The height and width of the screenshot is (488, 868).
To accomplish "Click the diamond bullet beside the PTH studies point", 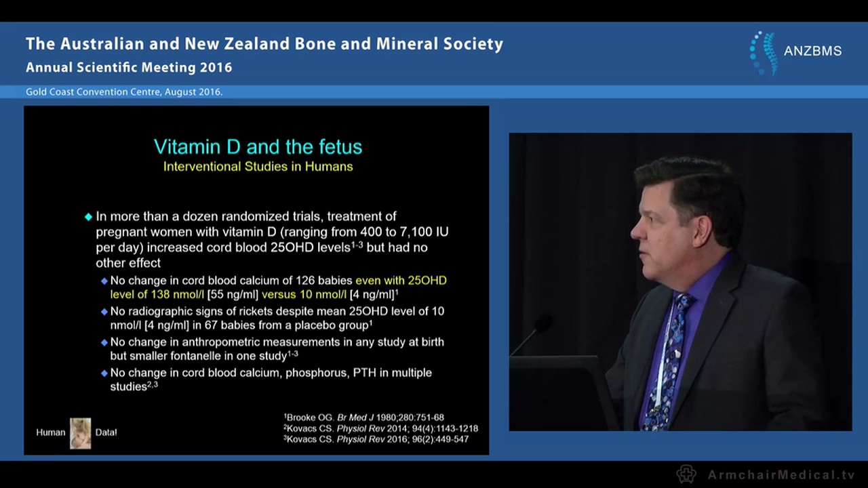I will pyautogui.click(x=104, y=372).
